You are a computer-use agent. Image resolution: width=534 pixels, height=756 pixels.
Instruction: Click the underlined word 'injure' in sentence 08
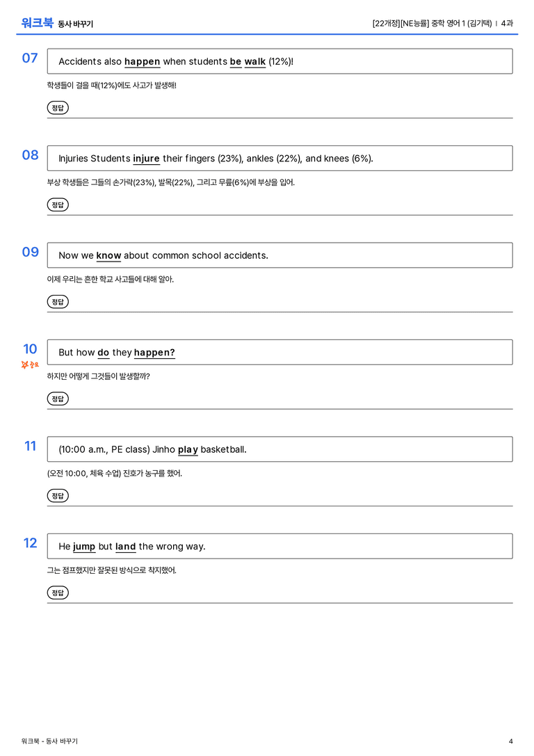tap(146, 159)
